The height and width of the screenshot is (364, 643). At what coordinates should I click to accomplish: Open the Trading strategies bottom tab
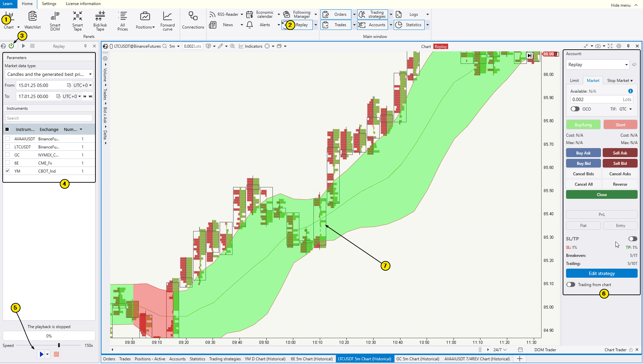(x=225, y=359)
